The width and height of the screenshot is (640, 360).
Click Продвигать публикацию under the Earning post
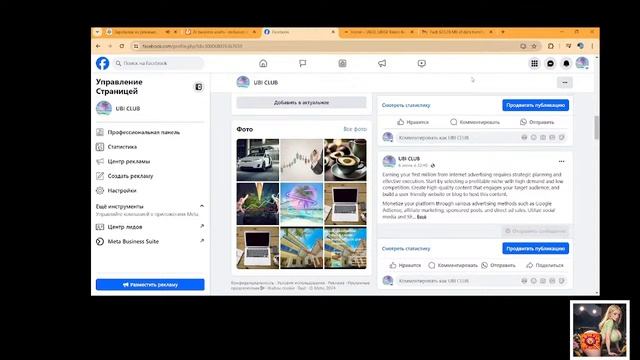pos(536,249)
